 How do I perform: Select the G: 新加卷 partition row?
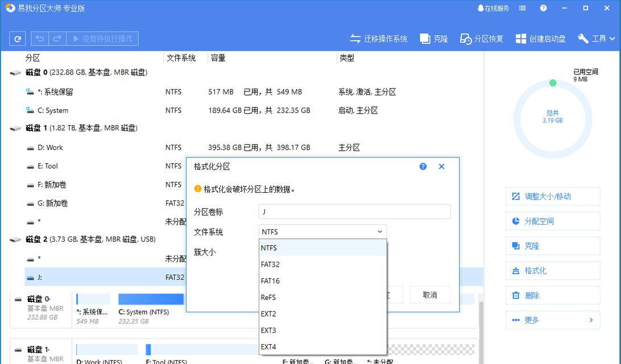coord(105,203)
